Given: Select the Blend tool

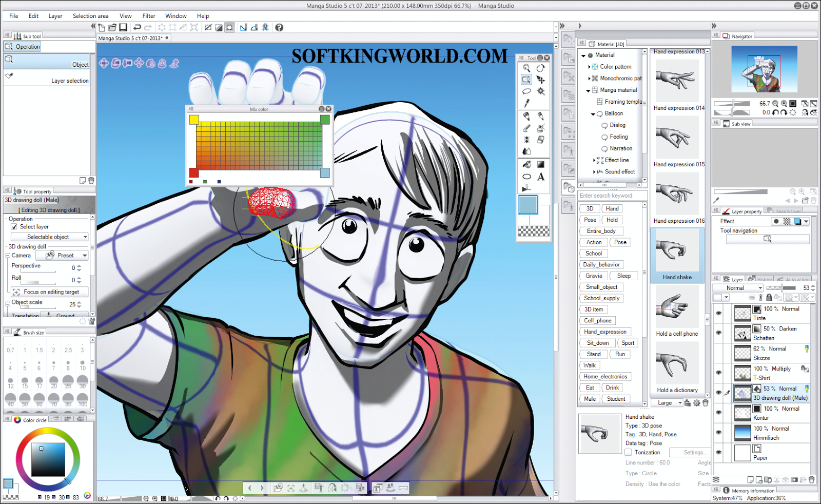Looking at the screenshot, I should (x=526, y=151).
